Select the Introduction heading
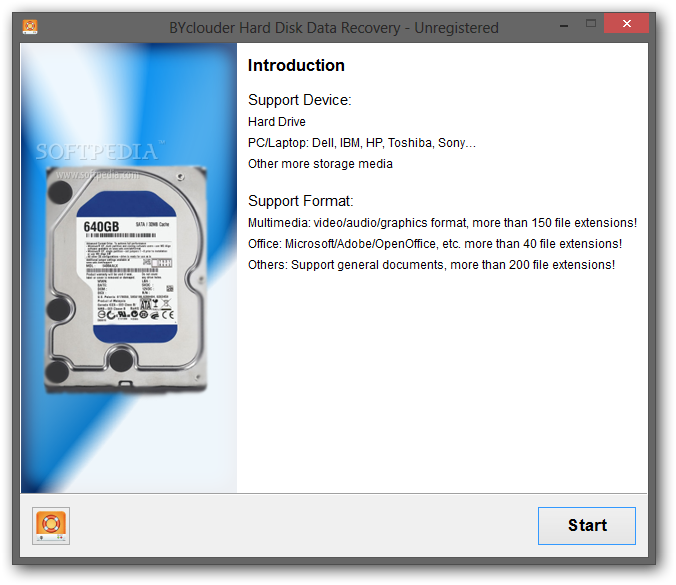676x585 pixels. 296,66
